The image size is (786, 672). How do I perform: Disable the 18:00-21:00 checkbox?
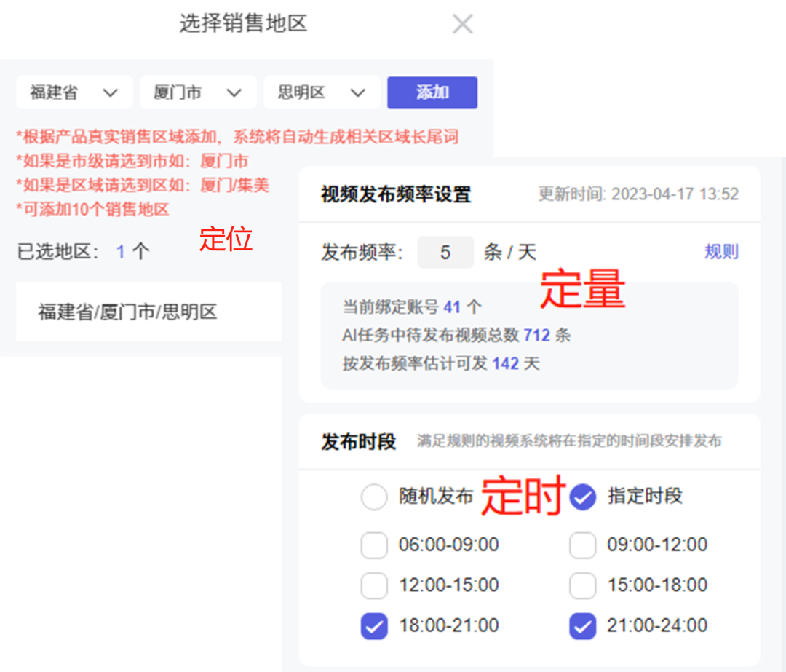coord(374,625)
